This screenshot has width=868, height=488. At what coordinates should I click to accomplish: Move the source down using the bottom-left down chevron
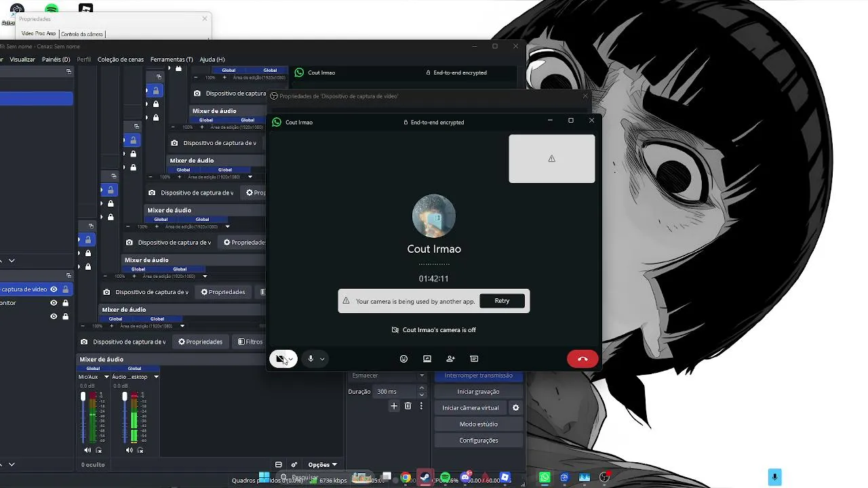click(12, 464)
